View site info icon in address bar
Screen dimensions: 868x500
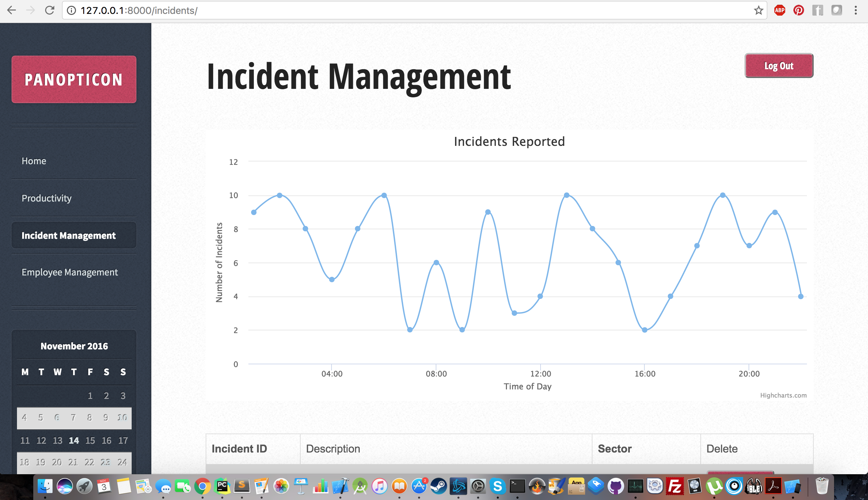tap(72, 10)
